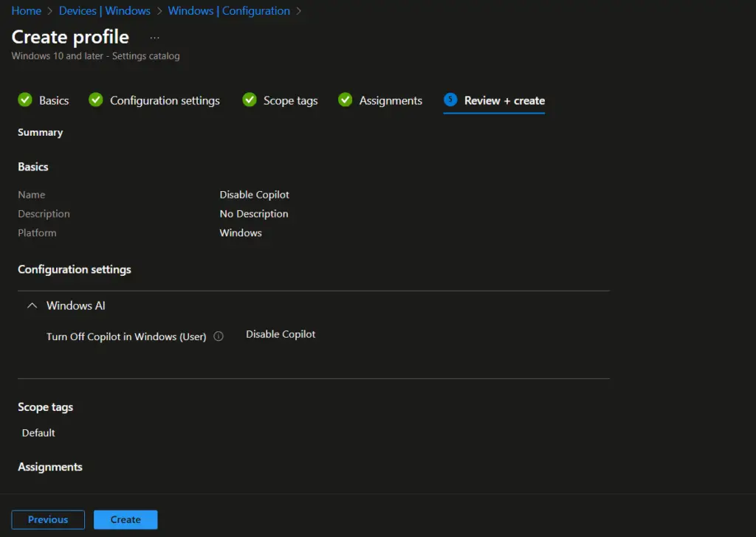Select the Configuration settings step
This screenshot has height=537, width=756.
(165, 100)
